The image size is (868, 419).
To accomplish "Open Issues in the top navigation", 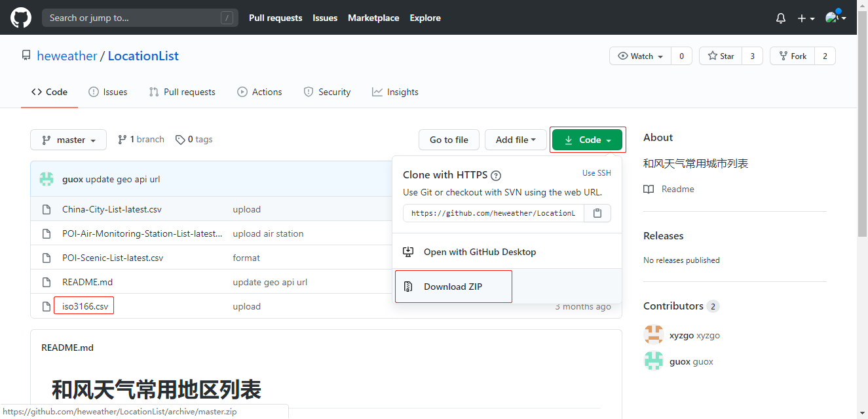I will pos(325,18).
